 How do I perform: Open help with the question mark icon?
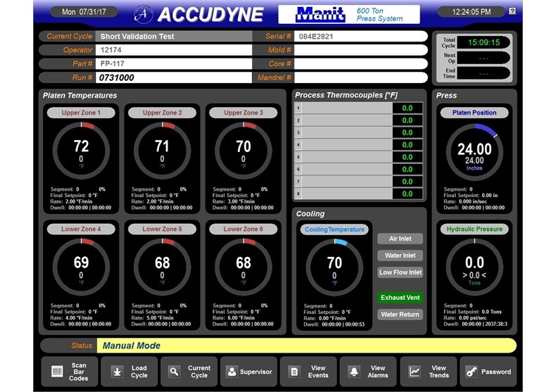point(512,11)
